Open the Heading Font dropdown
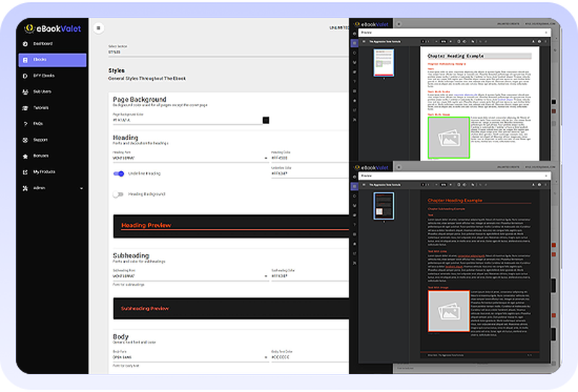 pos(188,157)
